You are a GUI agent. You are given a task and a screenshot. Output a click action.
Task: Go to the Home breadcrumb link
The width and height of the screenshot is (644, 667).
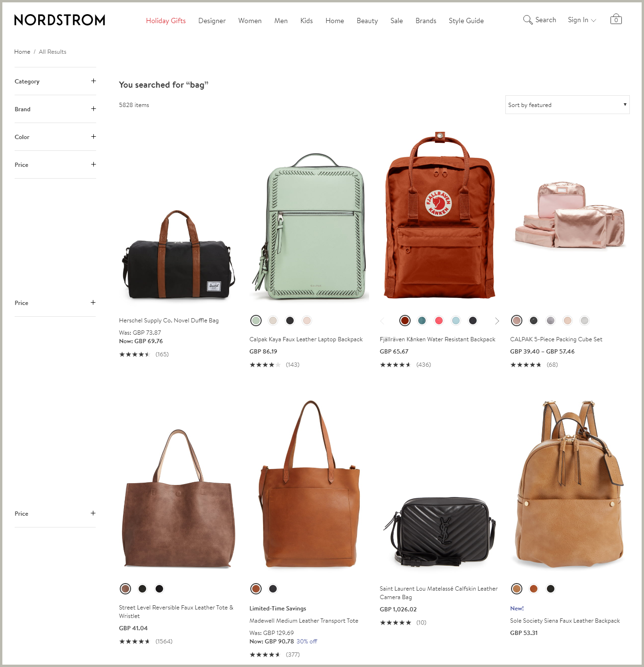coord(22,52)
